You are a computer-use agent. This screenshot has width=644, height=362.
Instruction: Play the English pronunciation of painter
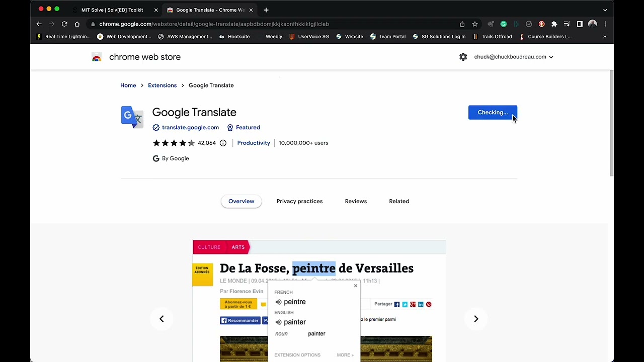(x=278, y=322)
